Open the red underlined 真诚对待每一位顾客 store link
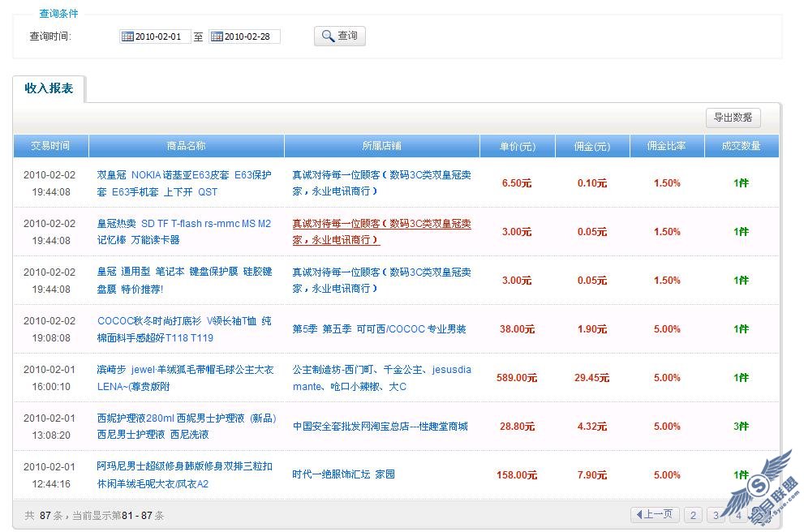The width and height of the screenshot is (804, 532). [x=381, y=232]
